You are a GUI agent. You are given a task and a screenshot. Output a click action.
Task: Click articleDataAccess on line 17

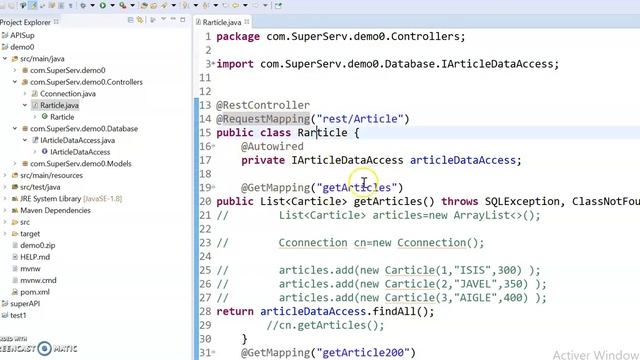(x=463, y=160)
